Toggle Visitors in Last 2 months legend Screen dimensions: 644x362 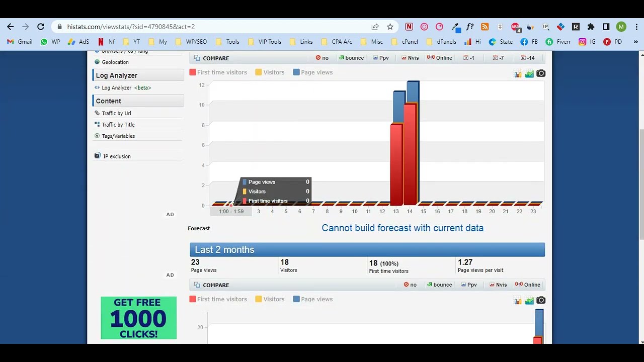(270, 299)
